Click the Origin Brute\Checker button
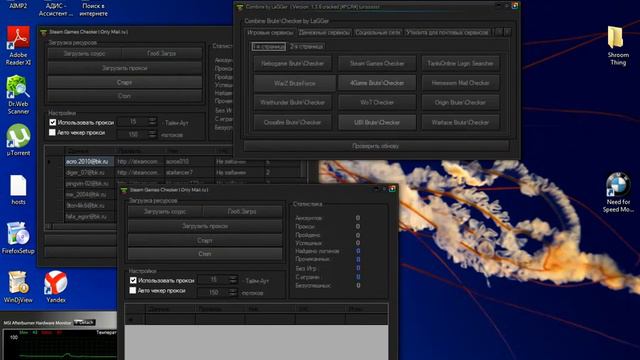This screenshot has width=640, height=360. point(460,102)
